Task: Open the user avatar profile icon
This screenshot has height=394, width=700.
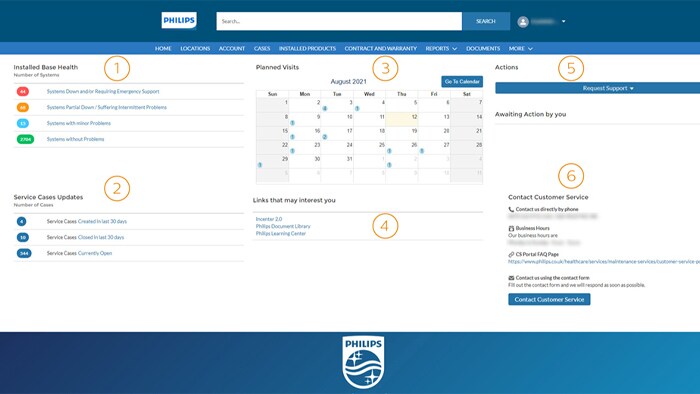Action: coord(523,21)
